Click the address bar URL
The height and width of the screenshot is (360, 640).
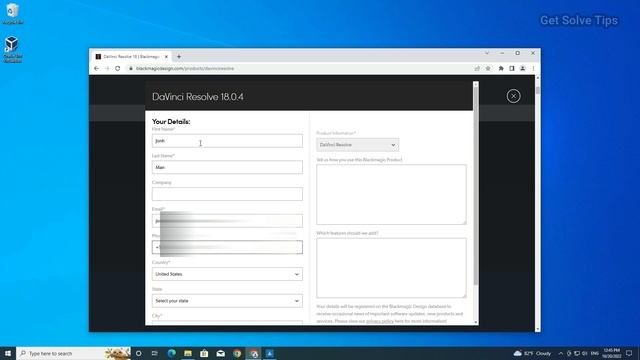pos(185,69)
